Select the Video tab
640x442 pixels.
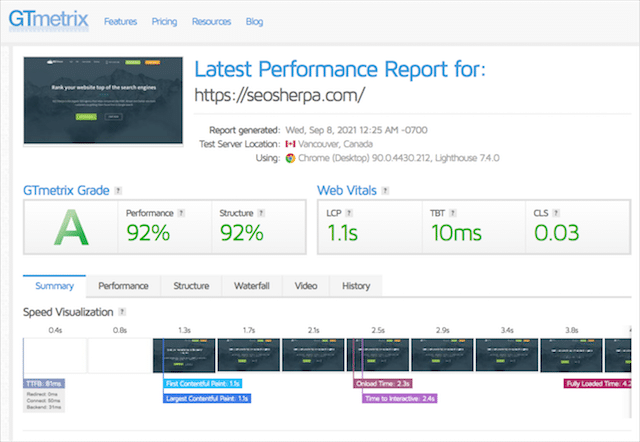tap(305, 286)
